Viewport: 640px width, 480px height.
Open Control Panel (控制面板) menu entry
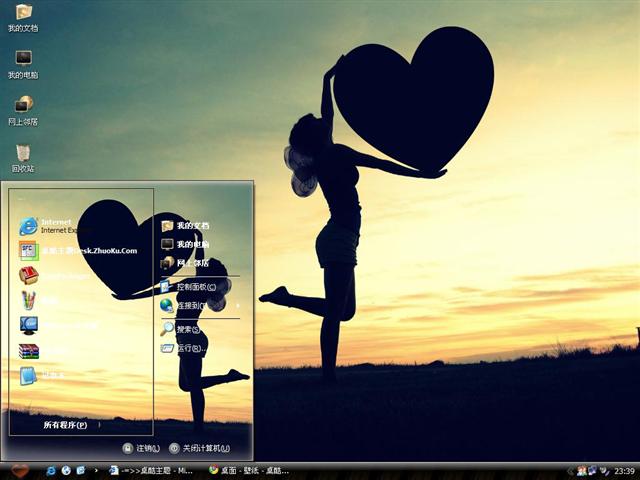[x=196, y=286]
